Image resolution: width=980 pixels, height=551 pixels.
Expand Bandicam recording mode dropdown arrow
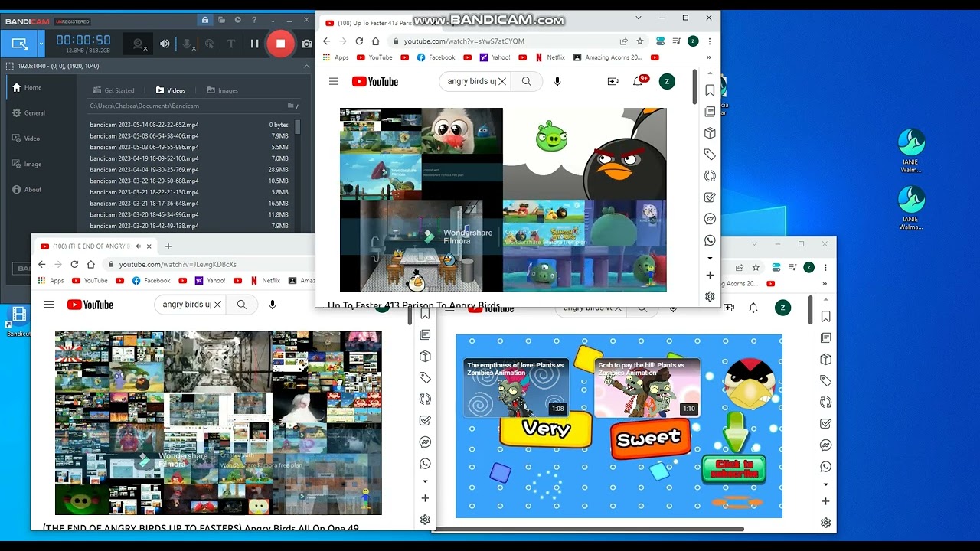41,44
